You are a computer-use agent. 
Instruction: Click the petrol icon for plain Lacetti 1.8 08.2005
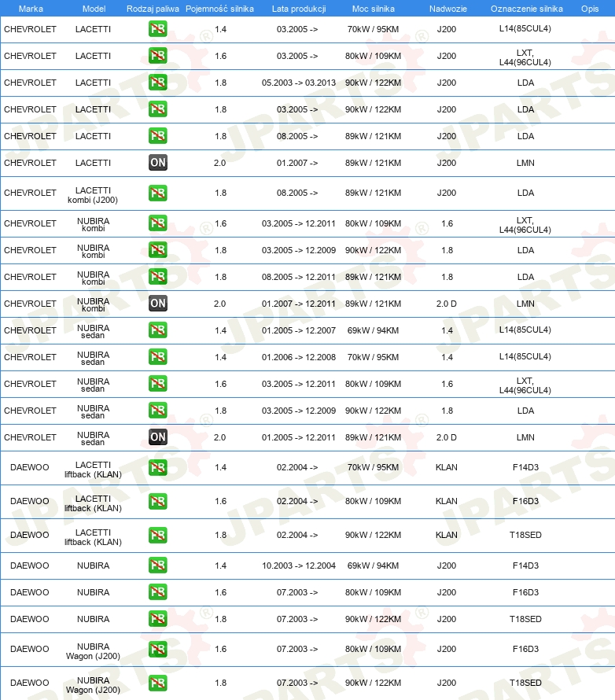click(158, 136)
